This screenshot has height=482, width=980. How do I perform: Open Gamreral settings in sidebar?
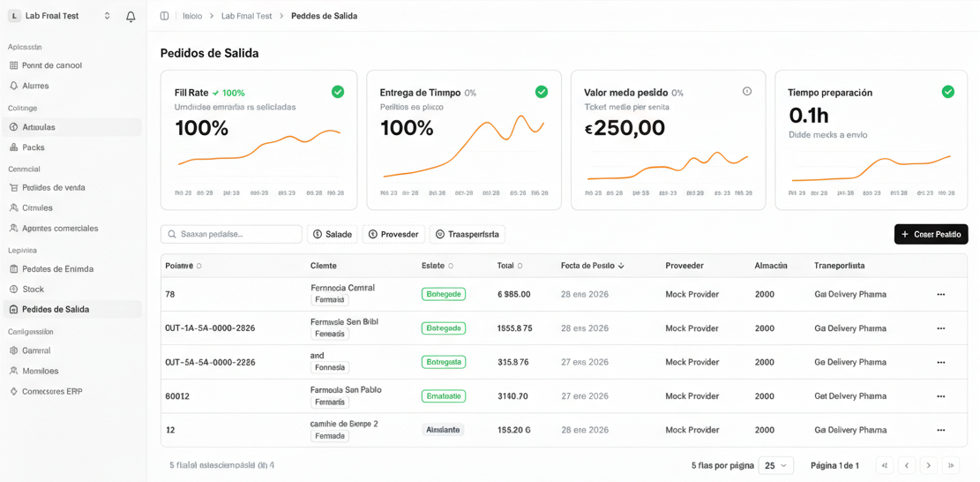[72, 350]
